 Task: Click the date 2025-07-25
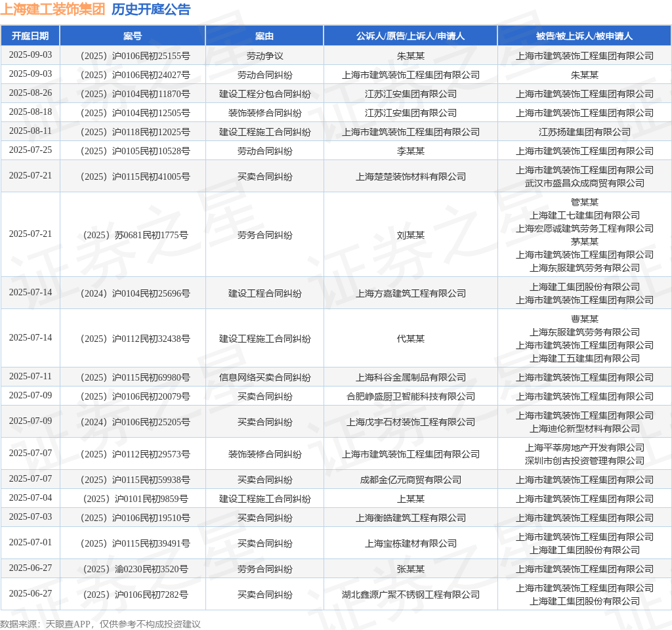[x=30, y=150]
